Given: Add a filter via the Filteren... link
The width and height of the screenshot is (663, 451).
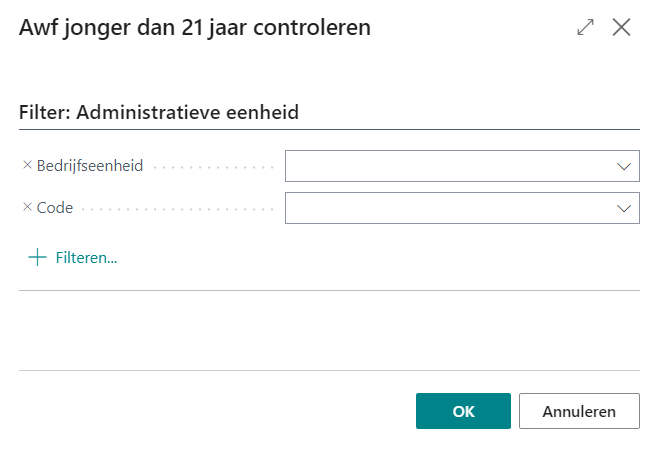Looking at the screenshot, I should click(x=86, y=257).
